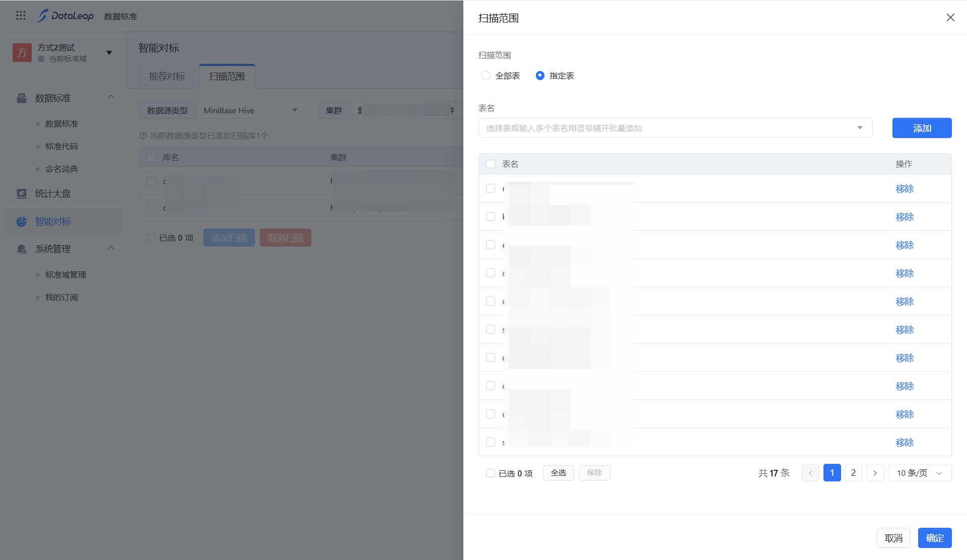Click the 系统管理 sidebar icon
Screen dimensions: 967x560
(x=22, y=249)
